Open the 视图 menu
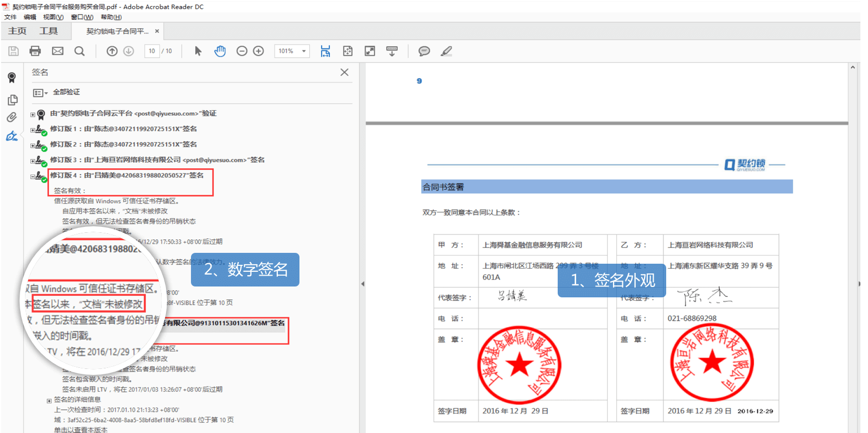The height and width of the screenshot is (433, 868). coord(53,17)
